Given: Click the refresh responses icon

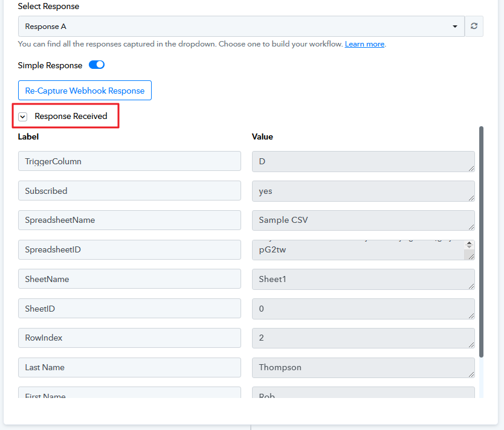Looking at the screenshot, I should [474, 27].
